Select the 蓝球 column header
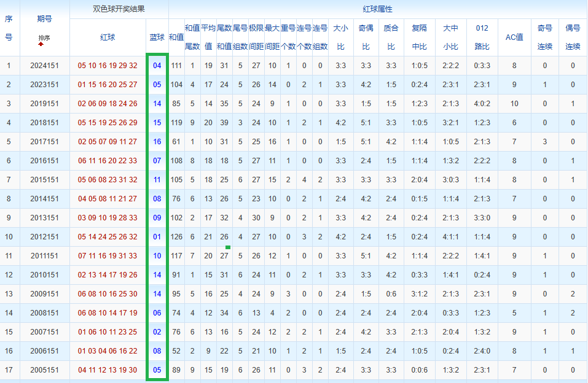The height and width of the screenshot is (383, 588). pyautogui.click(x=157, y=37)
